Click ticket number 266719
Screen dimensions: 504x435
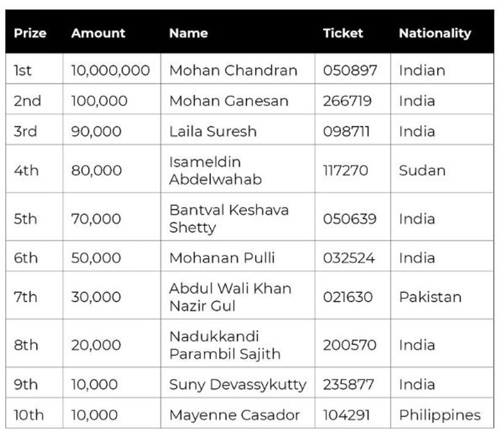coord(348,101)
